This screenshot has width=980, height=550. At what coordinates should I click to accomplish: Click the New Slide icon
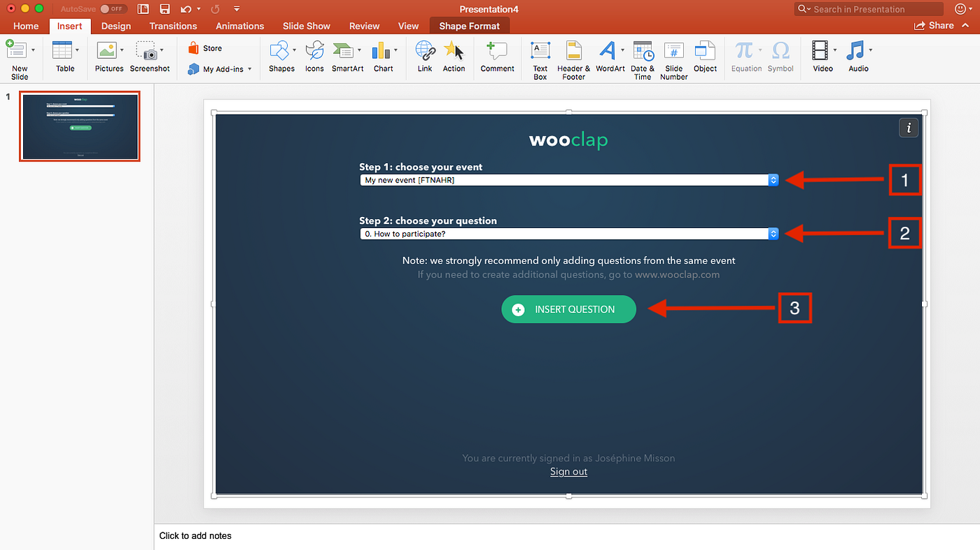(x=15, y=51)
